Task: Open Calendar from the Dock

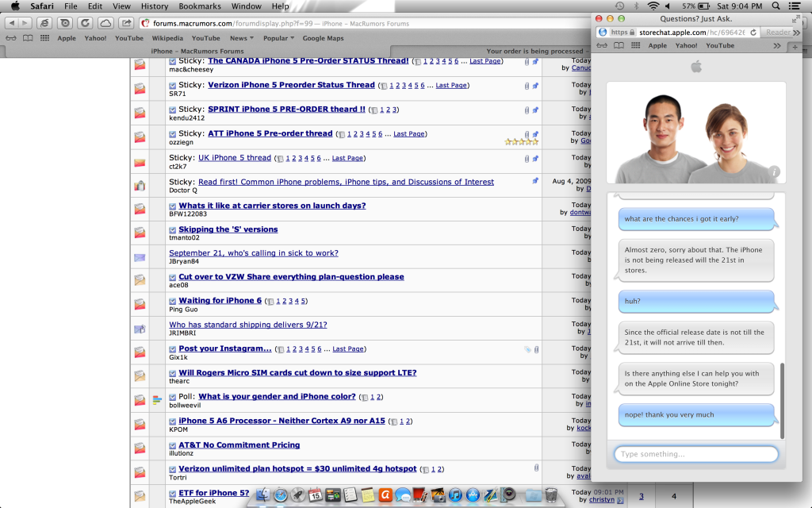Action: 316,495
